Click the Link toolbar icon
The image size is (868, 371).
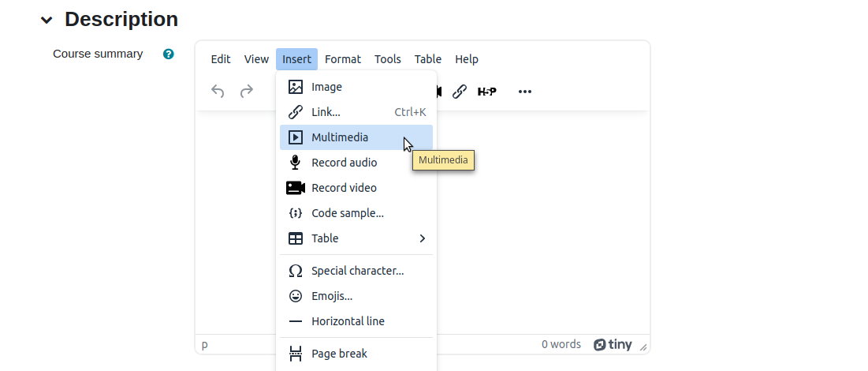pos(460,92)
